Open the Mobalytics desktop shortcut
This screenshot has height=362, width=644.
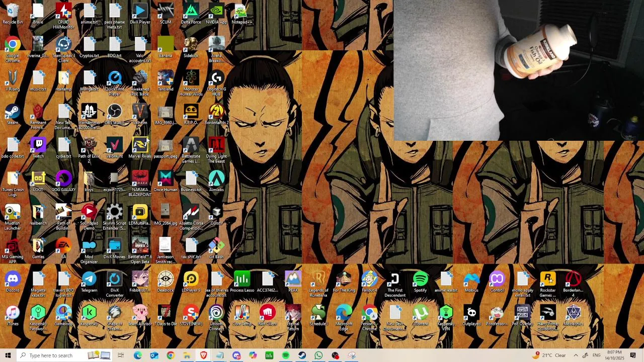(x=573, y=316)
